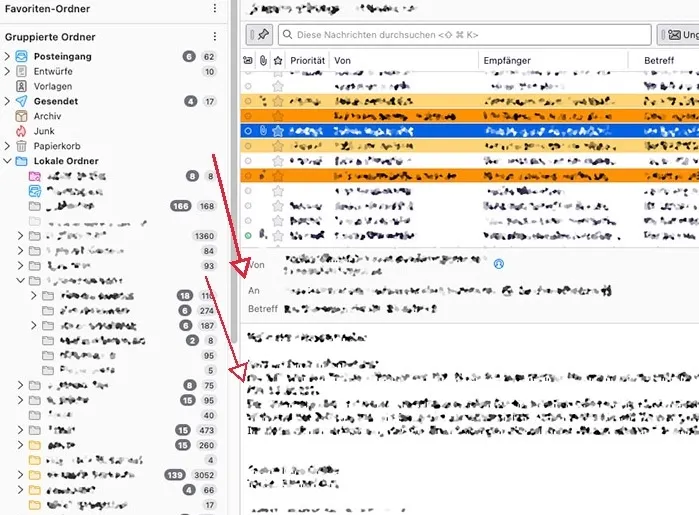
Task: Toggle star on the blue selected message
Action: click(278, 131)
